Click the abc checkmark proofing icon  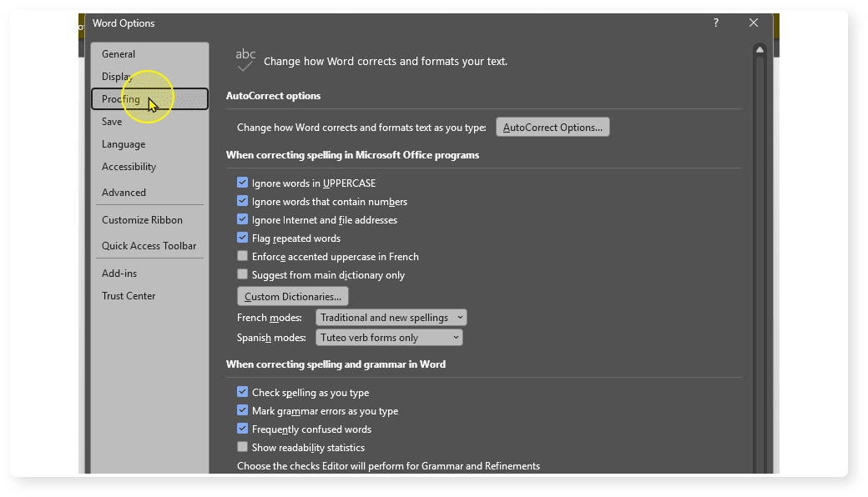(245, 60)
